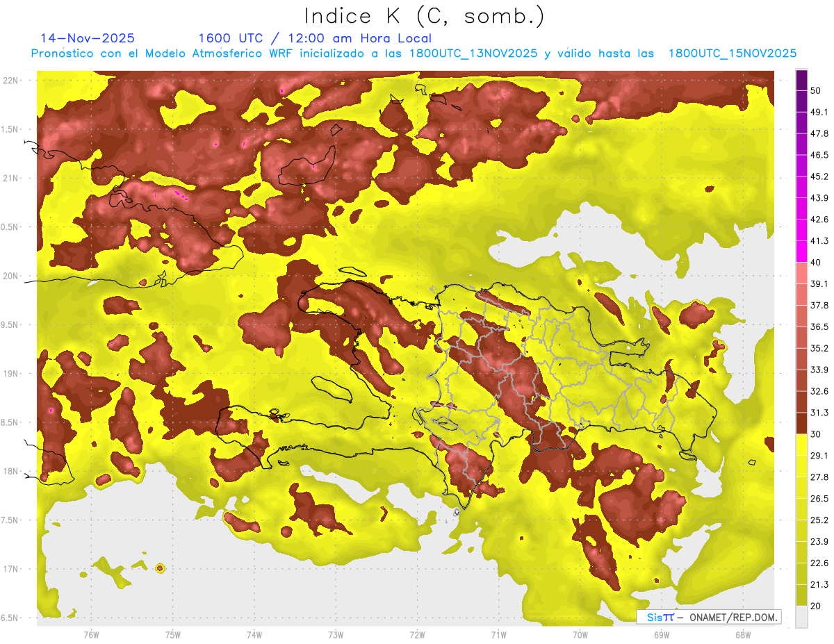Click the '21.3' color scale label

click(x=819, y=584)
